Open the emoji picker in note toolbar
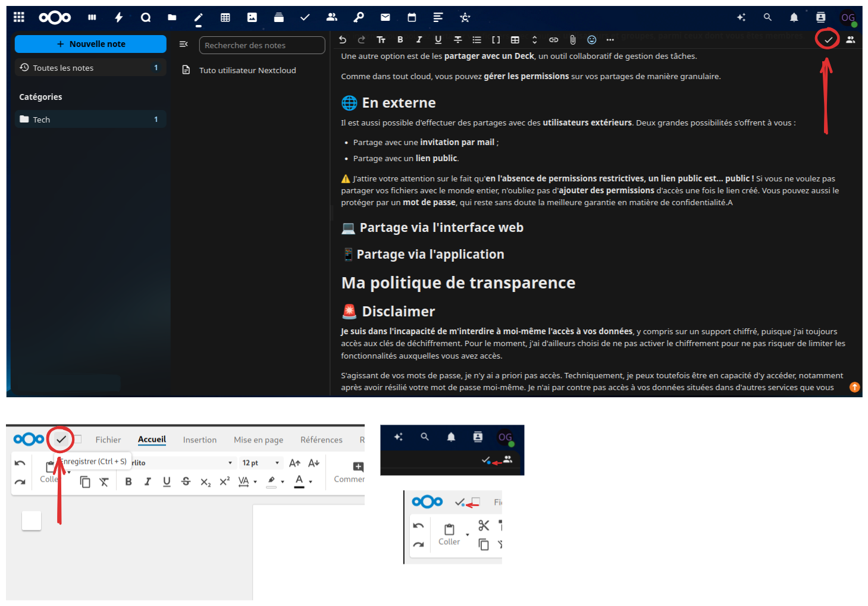This screenshot has width=868, height=606. coord(591,40)
